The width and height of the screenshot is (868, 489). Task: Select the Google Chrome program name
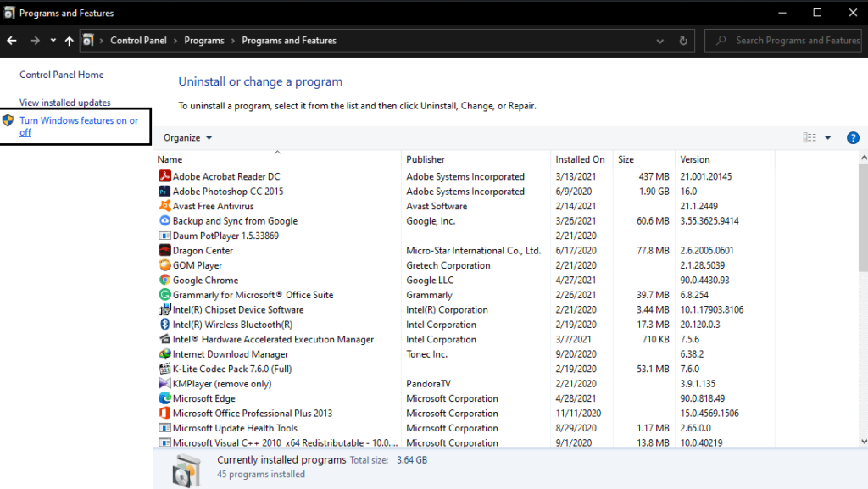point(205,280)
